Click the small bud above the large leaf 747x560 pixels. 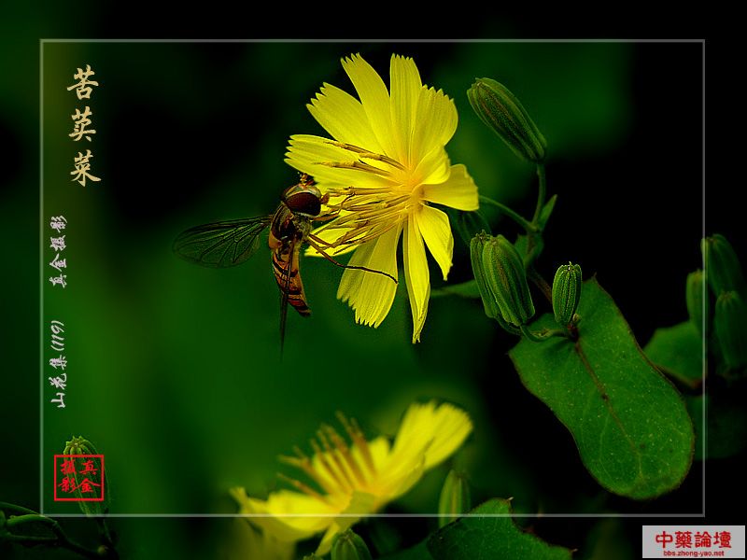point(566,292)
